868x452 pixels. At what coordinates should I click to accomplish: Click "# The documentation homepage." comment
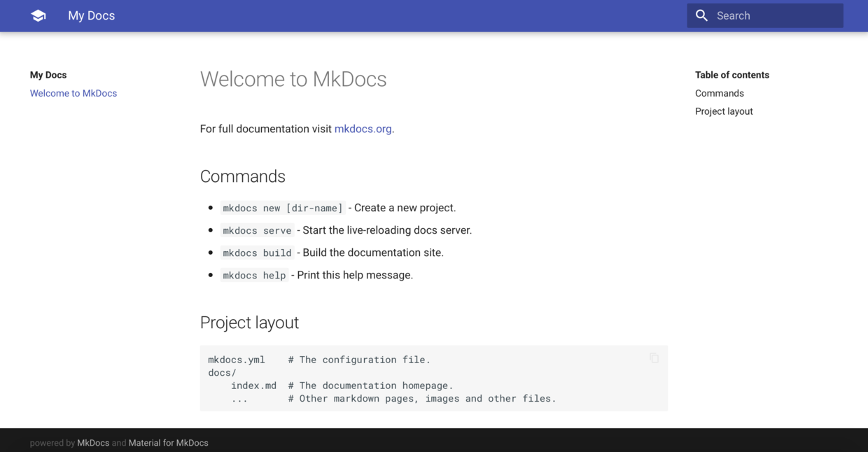pos(370,386)
